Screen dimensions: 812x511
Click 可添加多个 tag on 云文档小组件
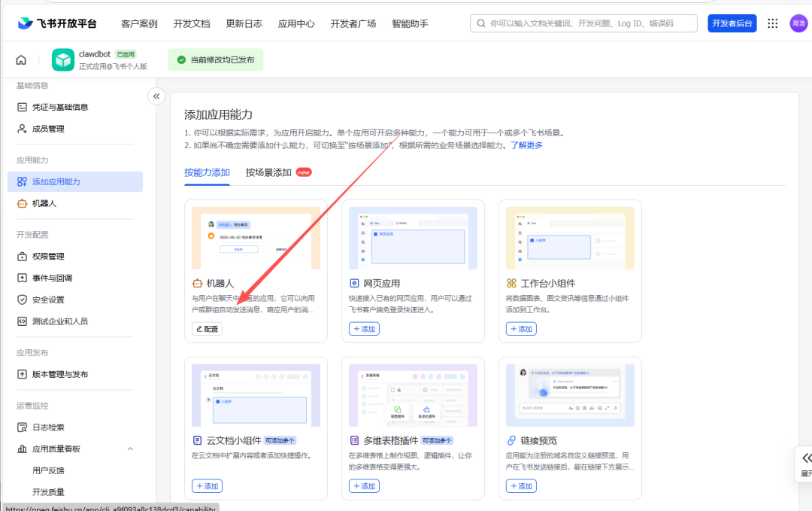(280, 440)
